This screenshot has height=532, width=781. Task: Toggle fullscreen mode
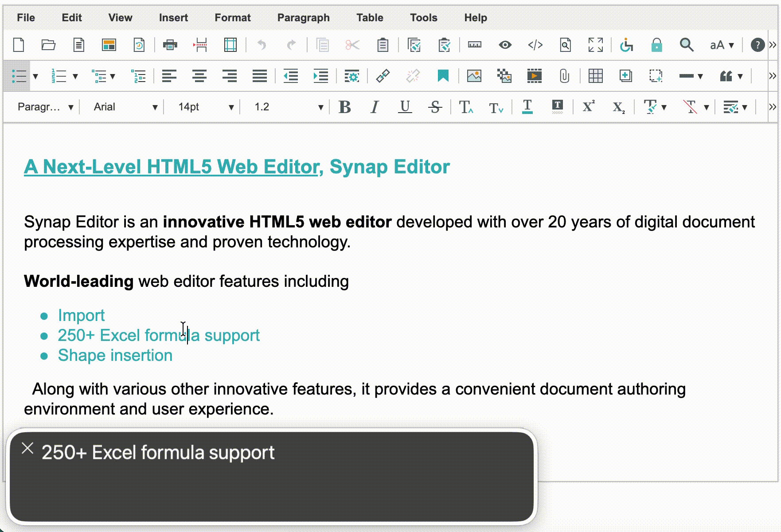coord(595,45)
